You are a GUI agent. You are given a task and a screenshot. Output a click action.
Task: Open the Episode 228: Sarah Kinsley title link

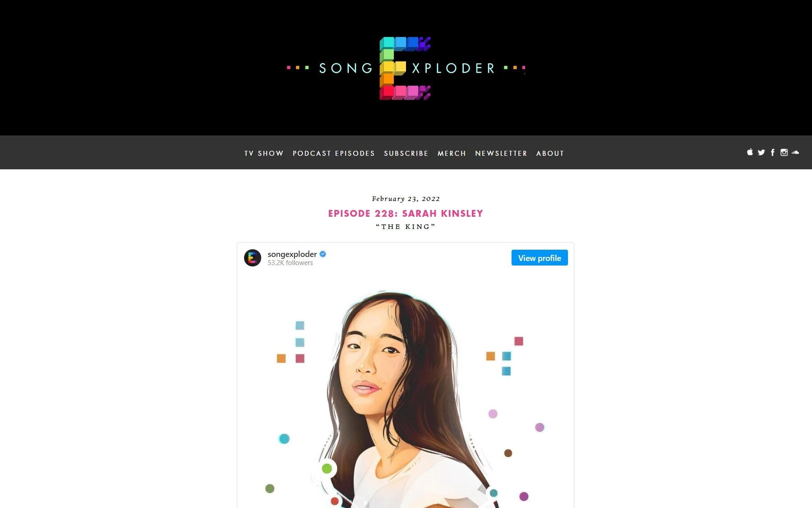pyautogui.click(x=406, y=214)
